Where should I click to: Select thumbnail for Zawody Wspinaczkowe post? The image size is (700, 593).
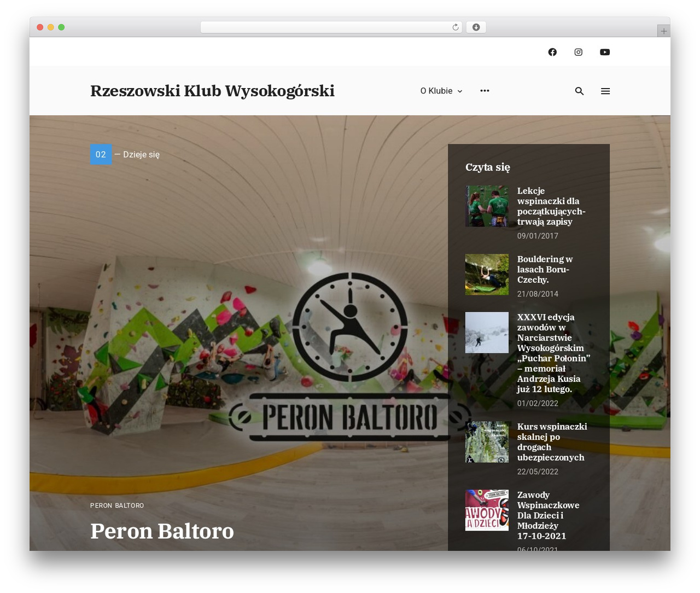point(487,510)
